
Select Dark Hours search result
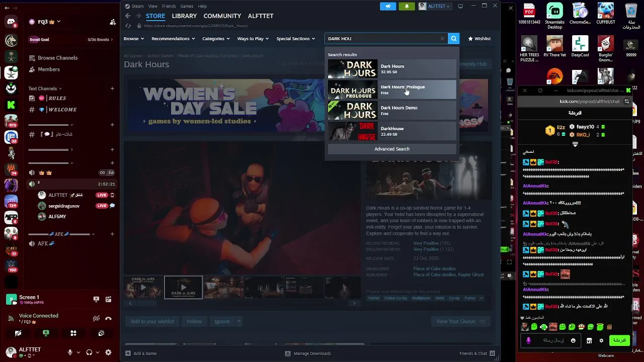pos(392,69)
